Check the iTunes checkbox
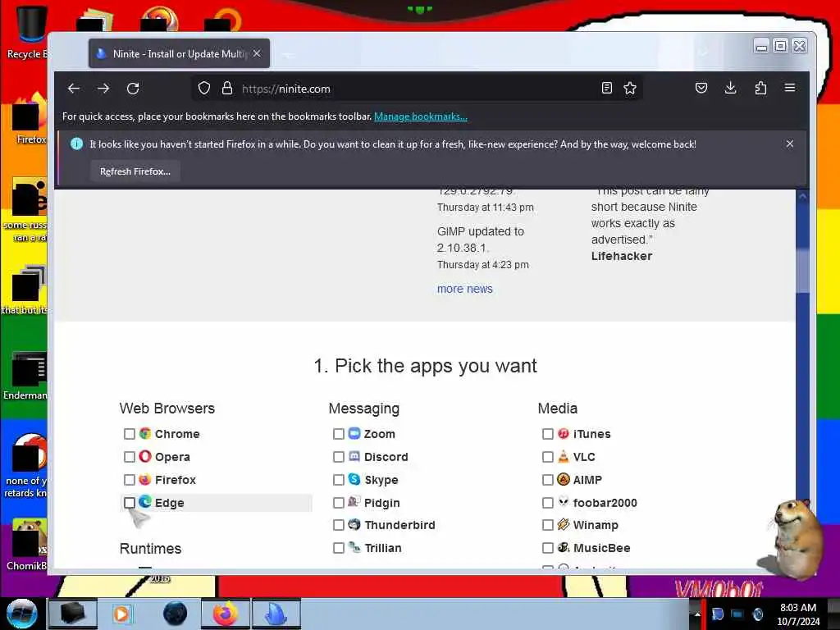840x630 pixels. [x=547, y=434]
